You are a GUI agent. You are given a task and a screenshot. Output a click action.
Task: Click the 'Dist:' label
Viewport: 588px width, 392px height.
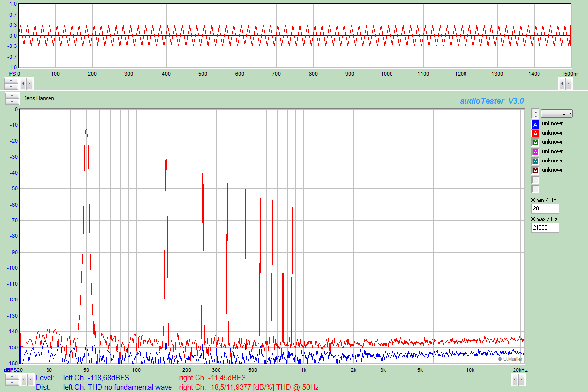43,387
